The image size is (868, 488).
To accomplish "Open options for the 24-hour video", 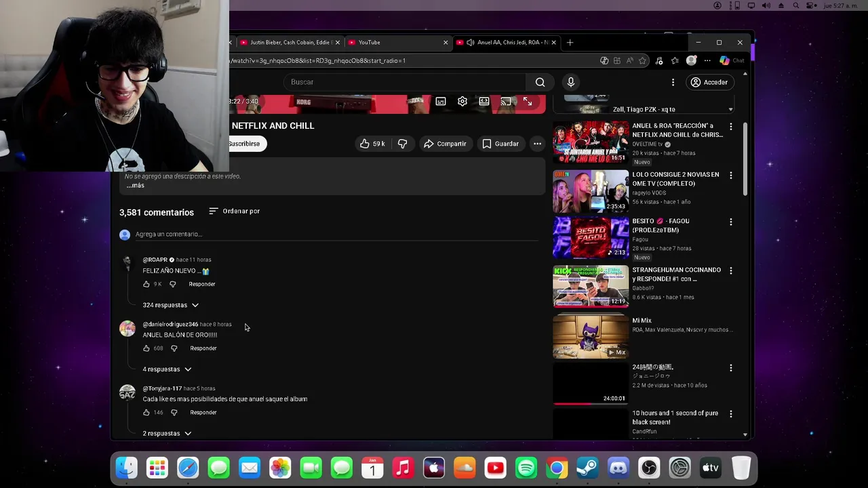I will tap(730, 368).
